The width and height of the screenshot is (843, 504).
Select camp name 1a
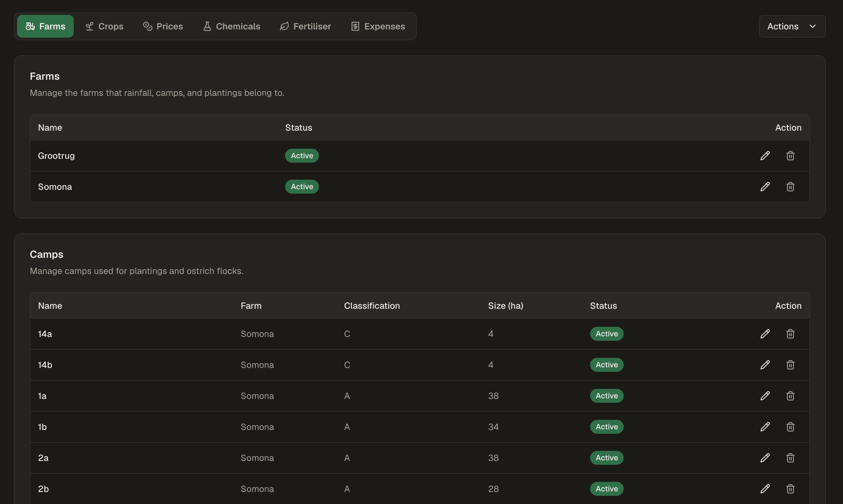[x=42, y=396]
